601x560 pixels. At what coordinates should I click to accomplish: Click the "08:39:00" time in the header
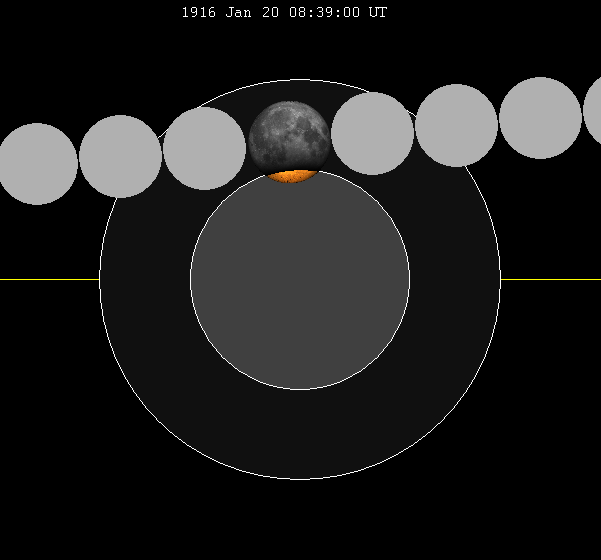tap(327, 13)
